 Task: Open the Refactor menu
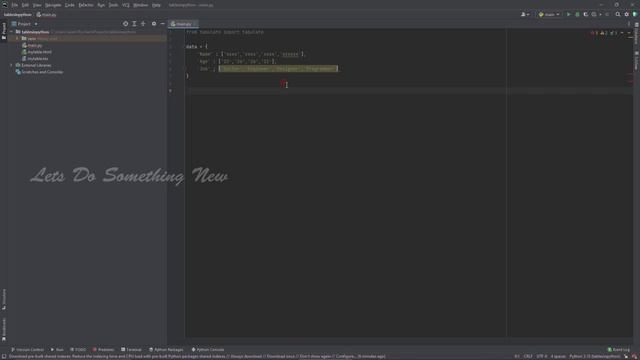[x=86, y=5]
